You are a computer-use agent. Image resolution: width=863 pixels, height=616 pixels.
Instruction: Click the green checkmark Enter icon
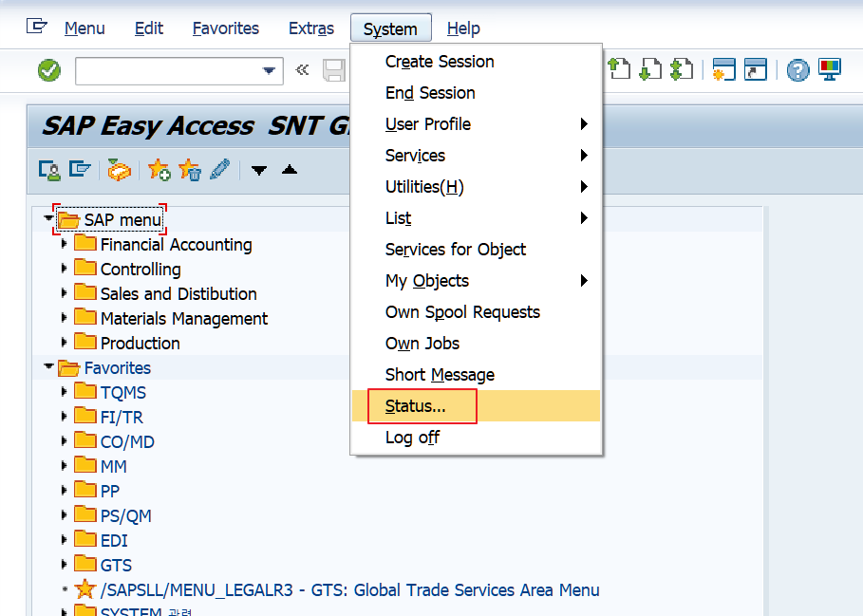pos(49,70)
